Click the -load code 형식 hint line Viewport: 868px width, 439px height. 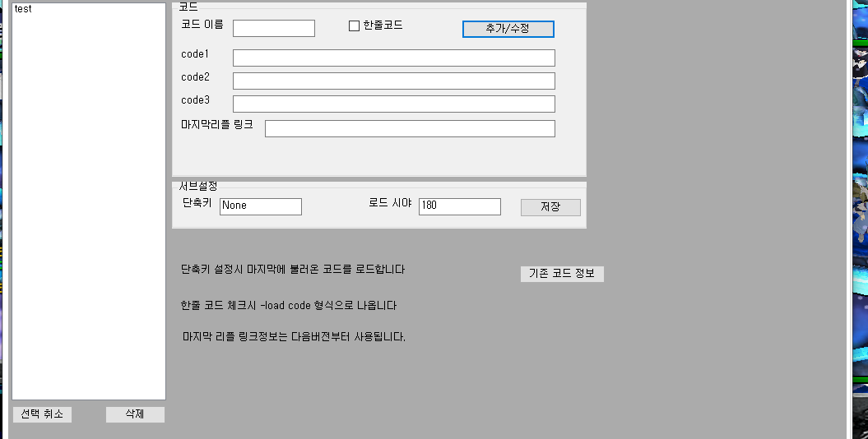(288, 306)
